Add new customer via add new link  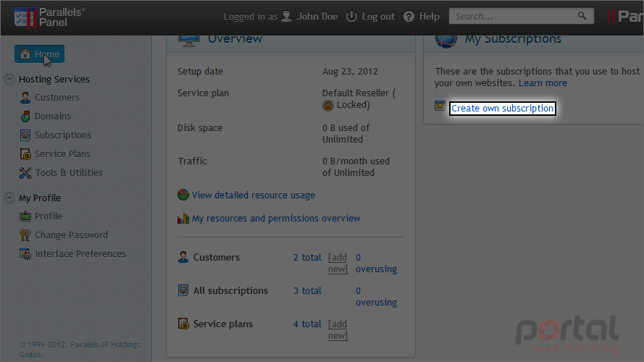(x=338, y=263)
